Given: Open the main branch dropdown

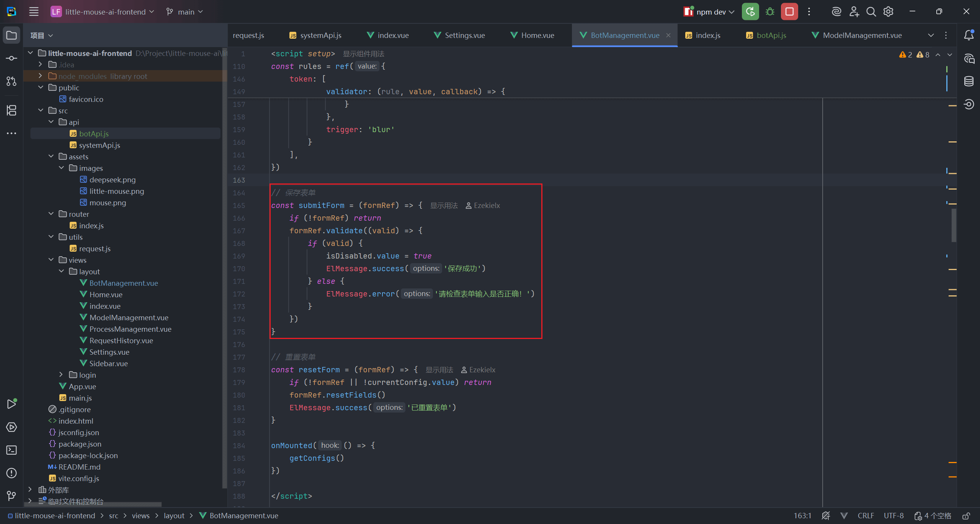Looking at the screenshot, I should click(185, 12).
